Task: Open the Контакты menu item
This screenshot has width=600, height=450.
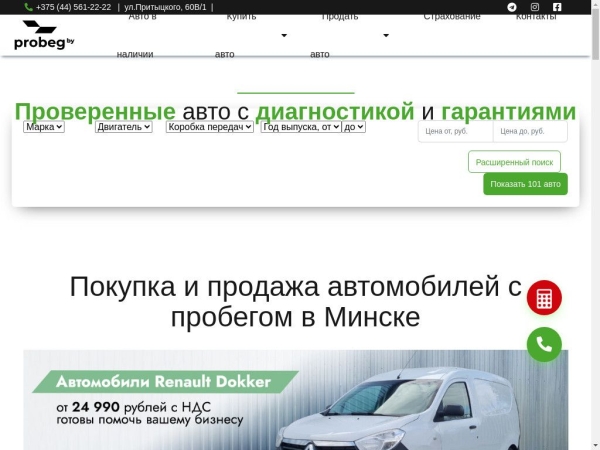Action: pyautogui.click(x=536, y=16)
